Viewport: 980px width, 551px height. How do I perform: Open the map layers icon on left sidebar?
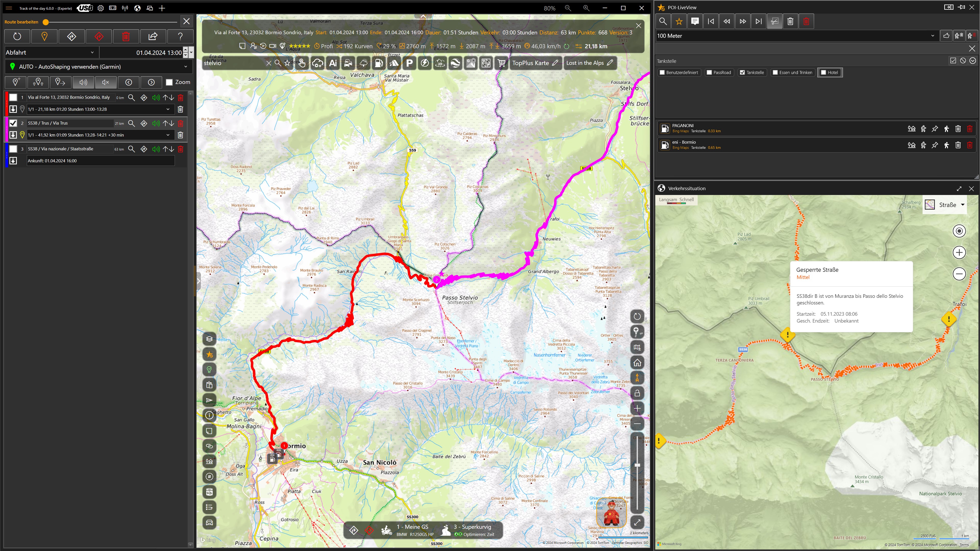click(209, 339)
